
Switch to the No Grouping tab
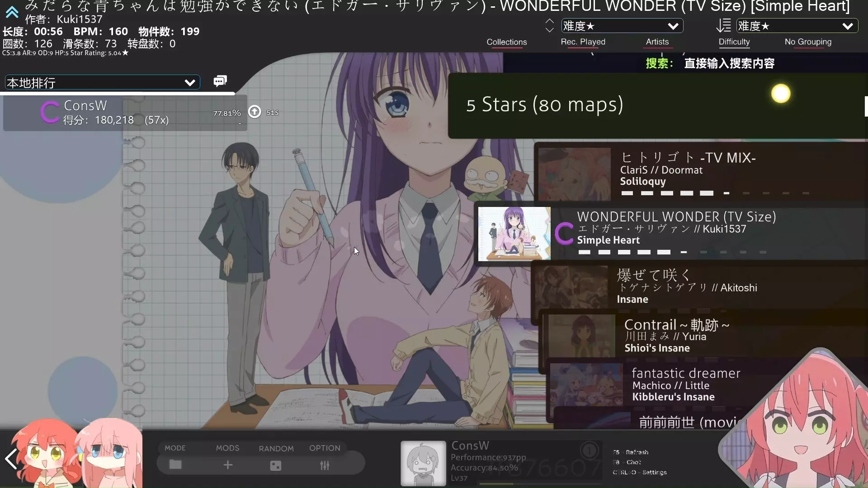pyautogui.click(x=808, y=42)
